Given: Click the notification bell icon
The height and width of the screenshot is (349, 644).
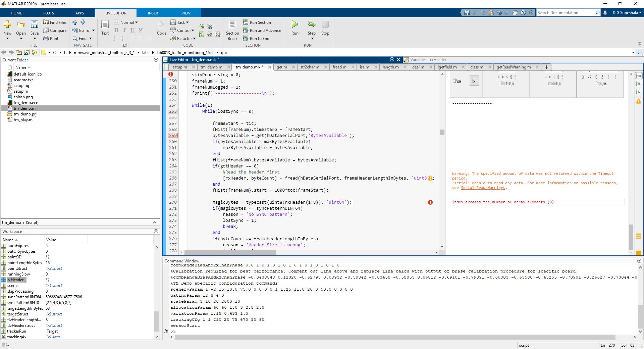Looking at the screenshot, I should [x=605, y=13].
